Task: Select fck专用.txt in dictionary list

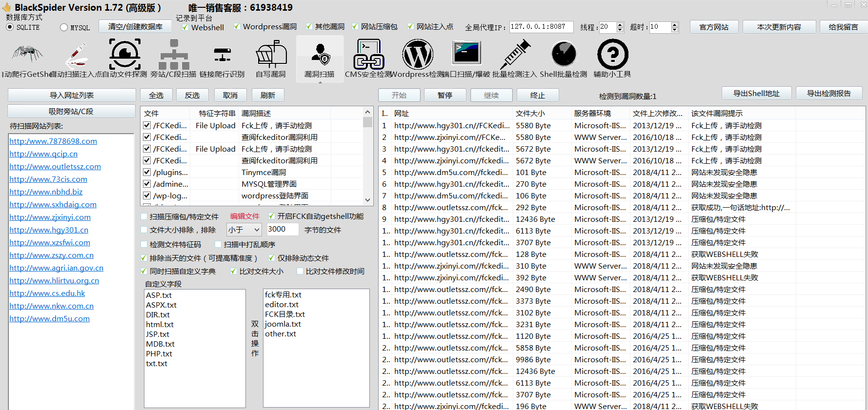Action: point(283,294)
